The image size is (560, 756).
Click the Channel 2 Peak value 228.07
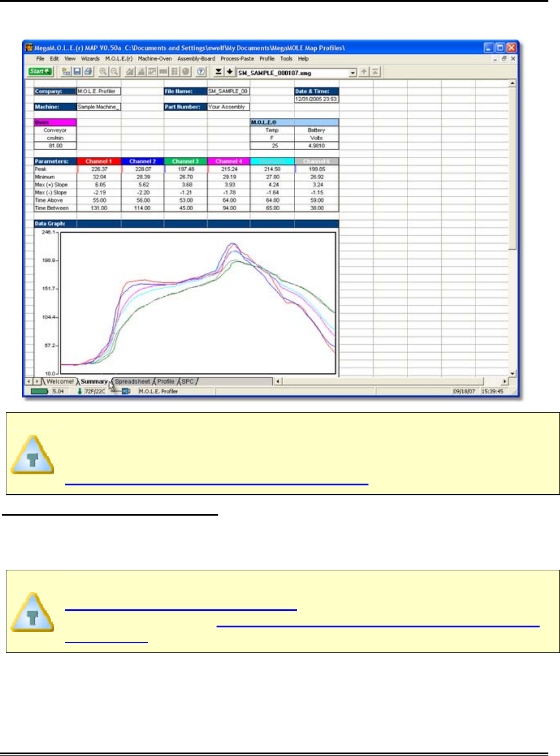(143, 169)
